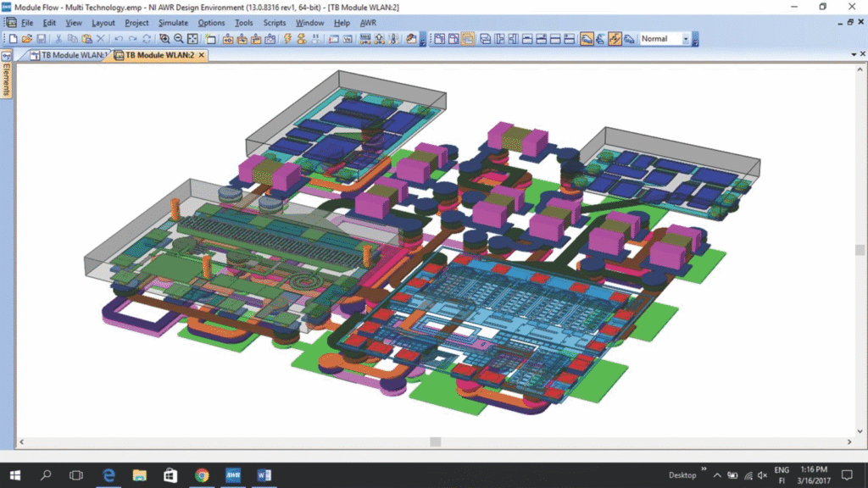Switch to the TB Module WLAN:1 tab
The width and height of the screenshot is (868, 488).
[71, 55]
